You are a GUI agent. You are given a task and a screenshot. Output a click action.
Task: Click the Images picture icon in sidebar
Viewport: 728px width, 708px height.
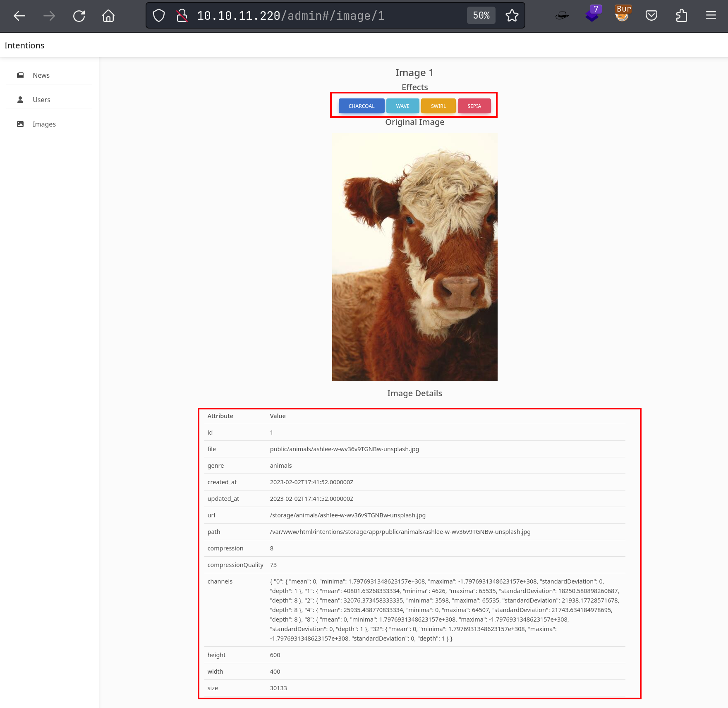click(x=20, y=124)
